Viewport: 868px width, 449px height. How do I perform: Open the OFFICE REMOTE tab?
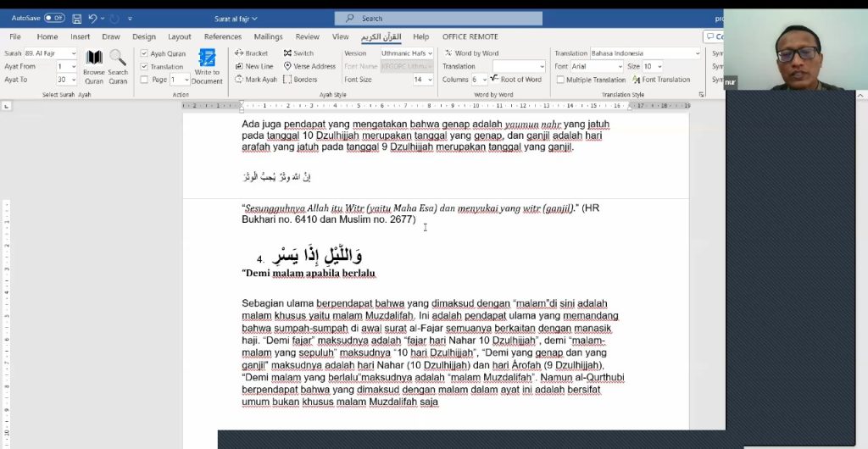470,36
